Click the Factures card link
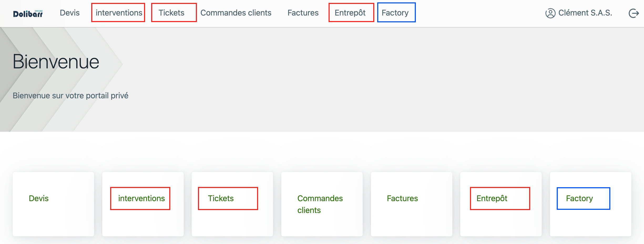 point(402,198)
